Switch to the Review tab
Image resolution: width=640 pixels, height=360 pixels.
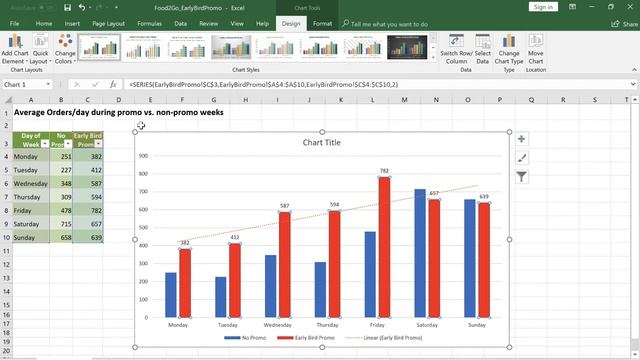point(209,24)
